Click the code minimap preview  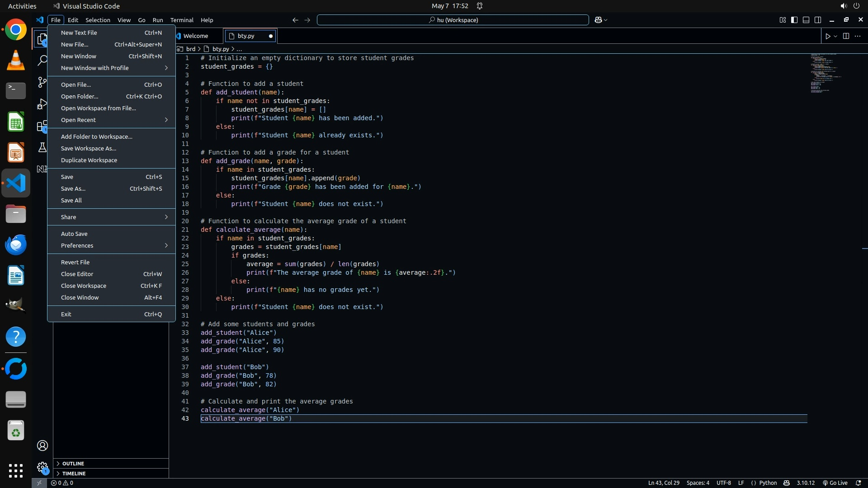click(824, 73)
